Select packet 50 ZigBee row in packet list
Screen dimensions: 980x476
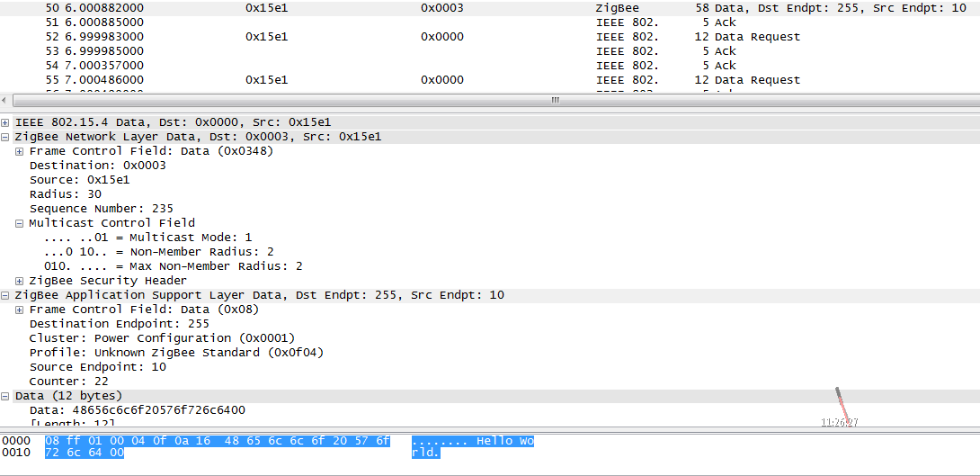pos(490,8)
